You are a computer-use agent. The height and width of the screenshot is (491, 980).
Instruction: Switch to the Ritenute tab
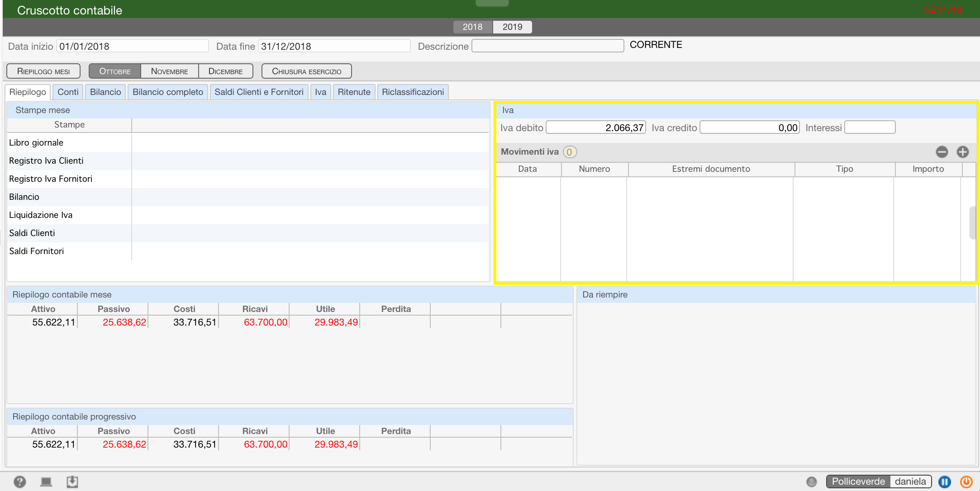coord(354,92)
